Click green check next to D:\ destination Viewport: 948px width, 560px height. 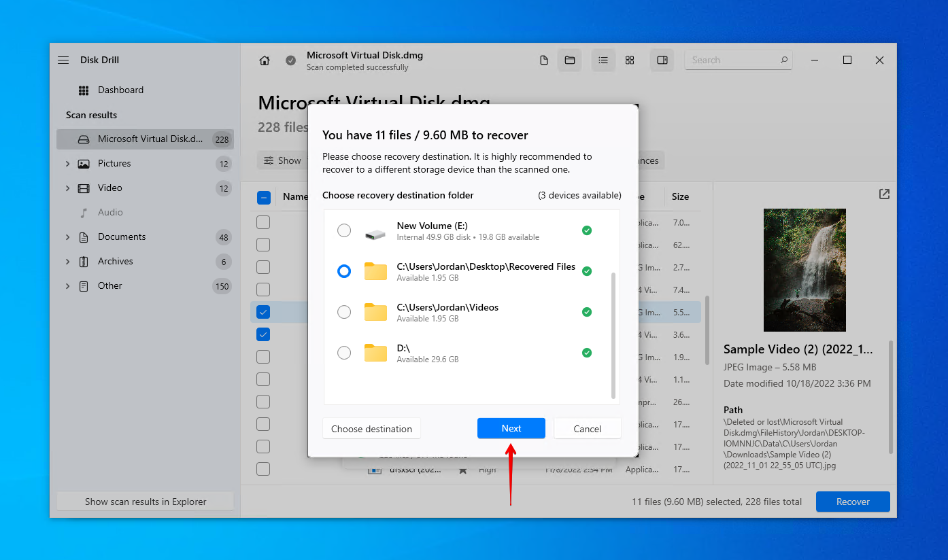587,353
